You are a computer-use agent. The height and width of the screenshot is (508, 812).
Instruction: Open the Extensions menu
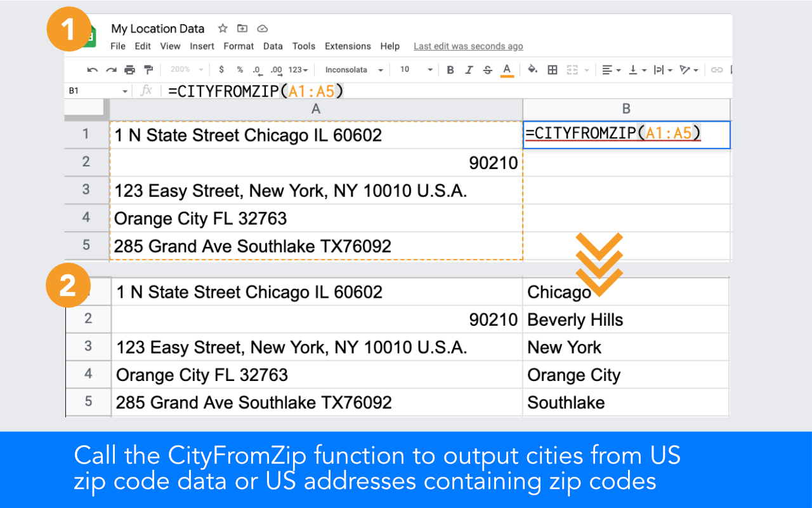[348, 46]
